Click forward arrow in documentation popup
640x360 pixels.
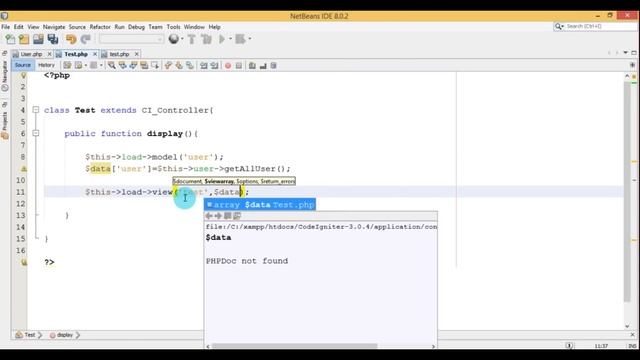point(218,216)
